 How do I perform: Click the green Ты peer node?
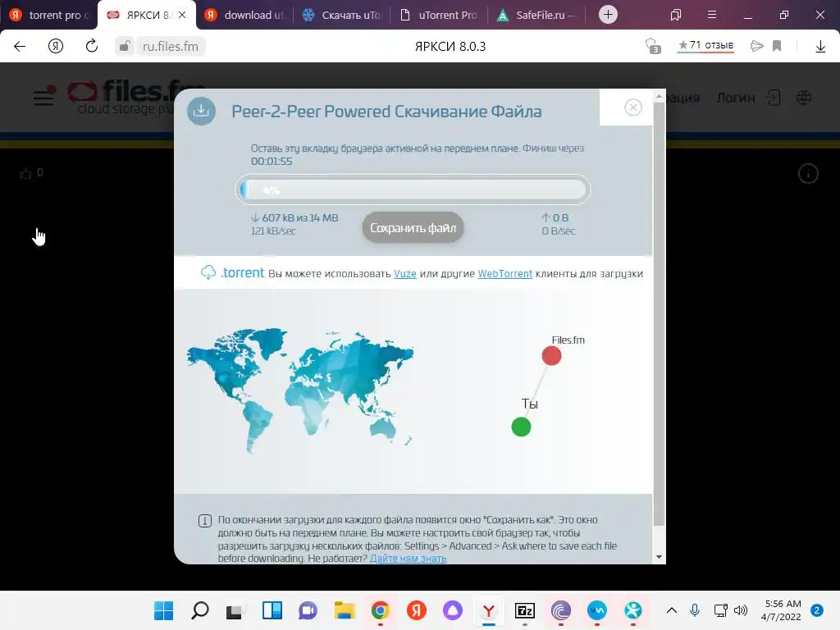521,427
